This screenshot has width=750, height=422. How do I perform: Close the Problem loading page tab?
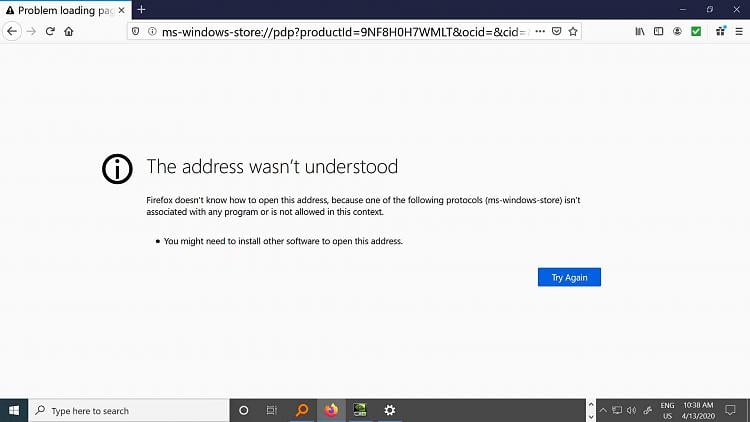pyautogui.click(x=121, y=10)
